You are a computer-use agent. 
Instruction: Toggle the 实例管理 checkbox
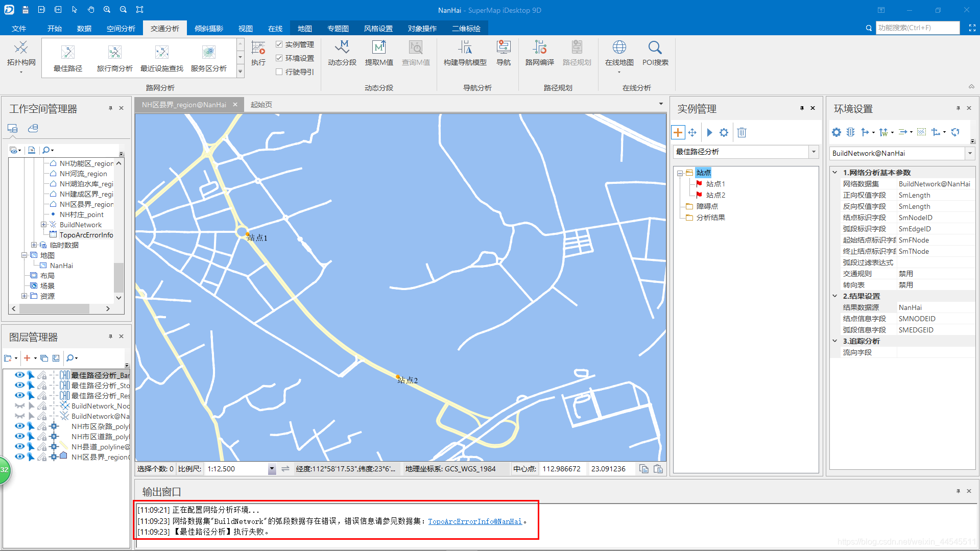[279, 44]
